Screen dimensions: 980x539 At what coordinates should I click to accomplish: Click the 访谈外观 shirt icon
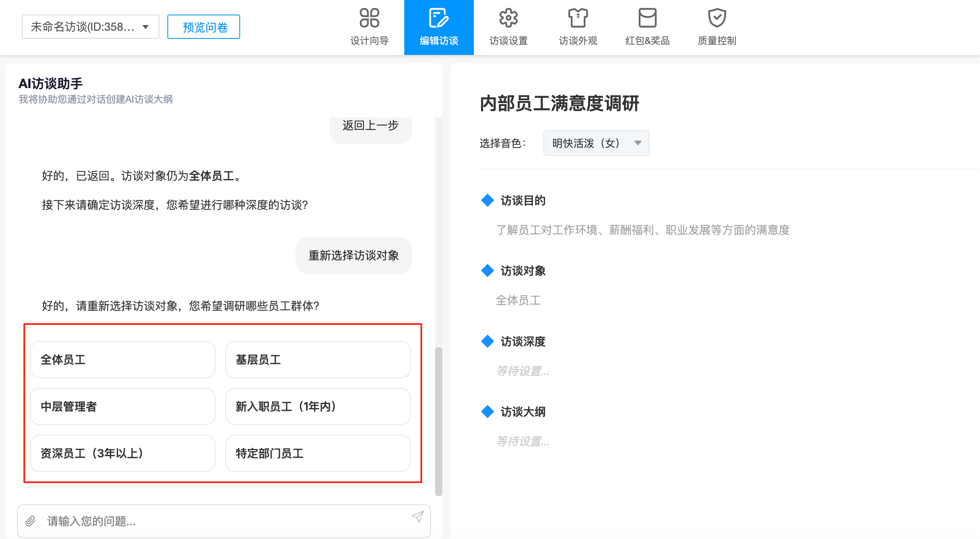[x=578, y=18]
